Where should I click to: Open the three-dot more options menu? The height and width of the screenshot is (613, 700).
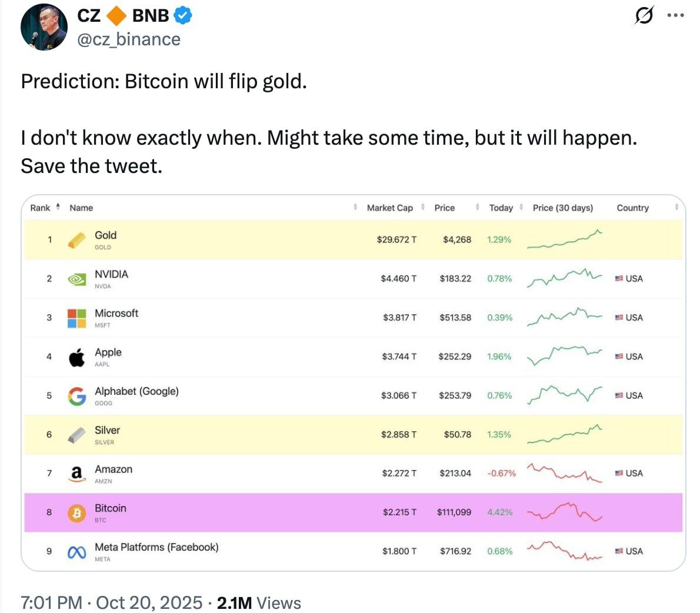(x=676, y=15)
